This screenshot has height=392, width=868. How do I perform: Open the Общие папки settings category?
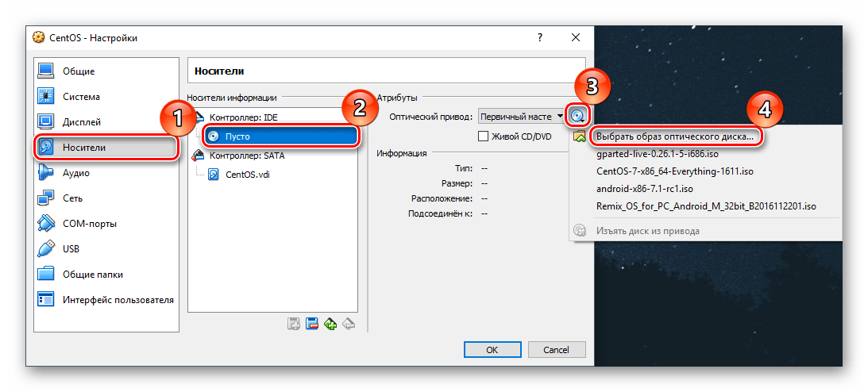click(106, 275)
